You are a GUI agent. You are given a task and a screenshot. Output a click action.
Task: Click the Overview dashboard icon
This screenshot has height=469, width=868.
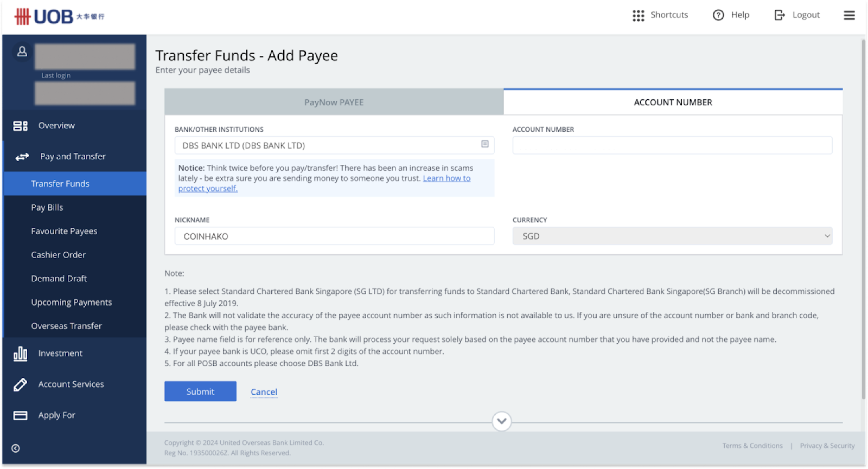[21, 126]
